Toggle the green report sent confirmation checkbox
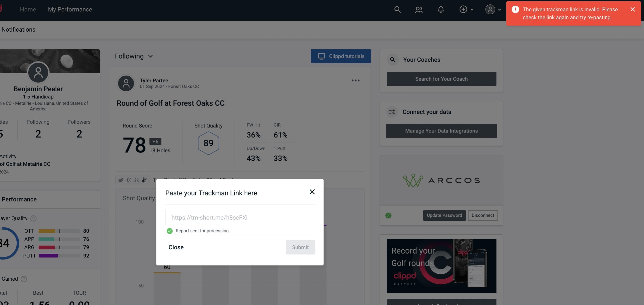Image resolution: width=644 pixels, height=305 pixels. [x=169, y=231]
